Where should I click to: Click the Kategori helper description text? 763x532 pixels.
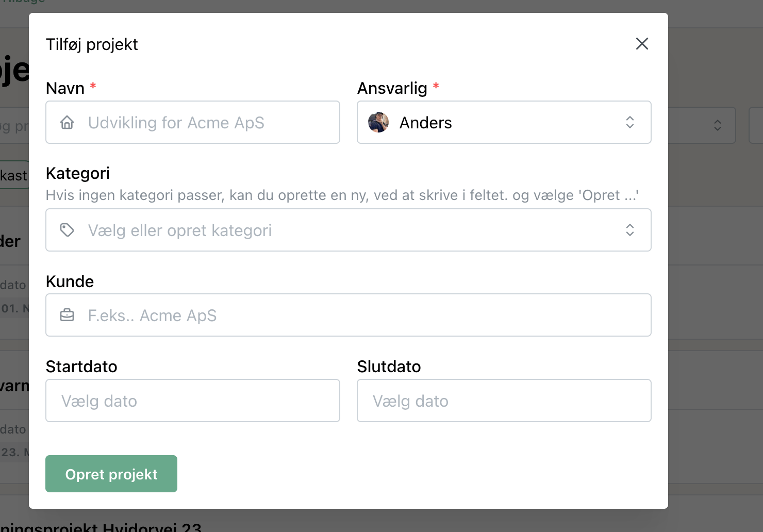[342, 195]
